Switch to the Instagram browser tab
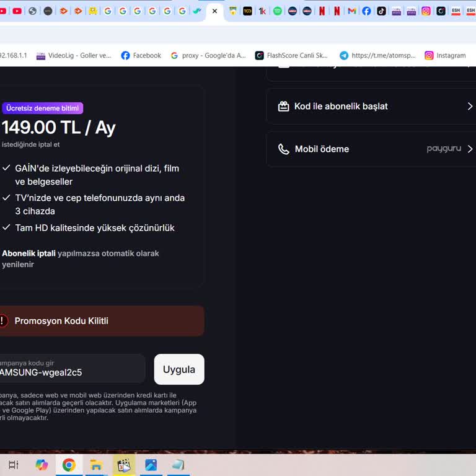 [x=426, y=11]
